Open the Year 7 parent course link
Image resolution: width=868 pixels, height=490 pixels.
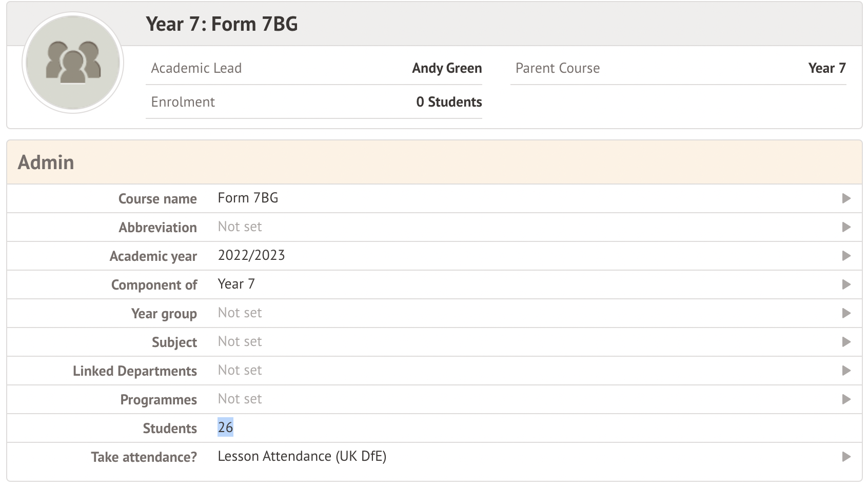click(x=826, y=68)
